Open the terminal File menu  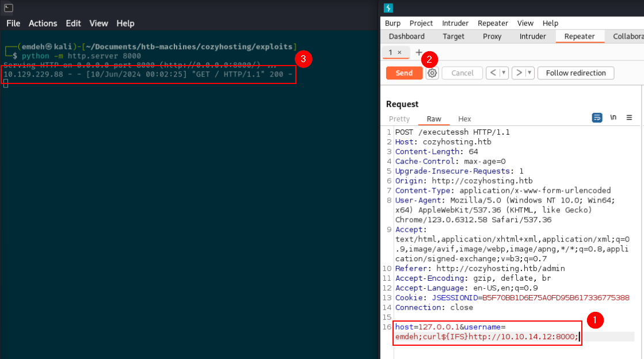(x=13, y=24)
